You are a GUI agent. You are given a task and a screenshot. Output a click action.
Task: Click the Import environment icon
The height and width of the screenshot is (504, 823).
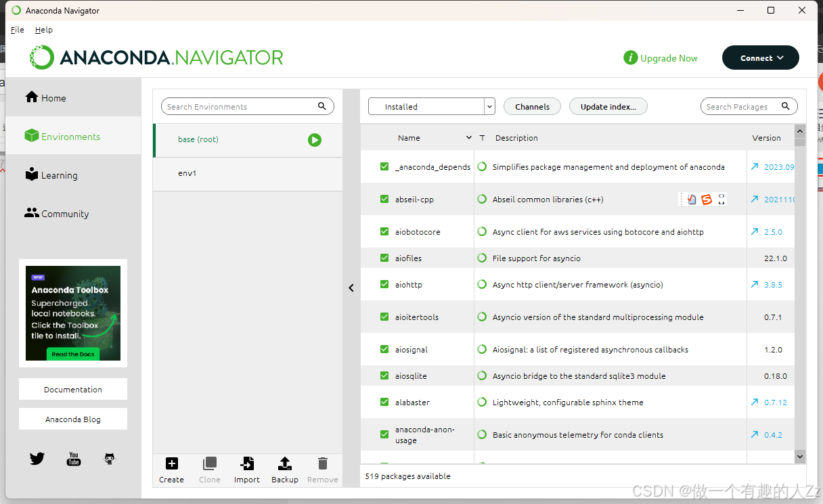(x=247, y=463)
